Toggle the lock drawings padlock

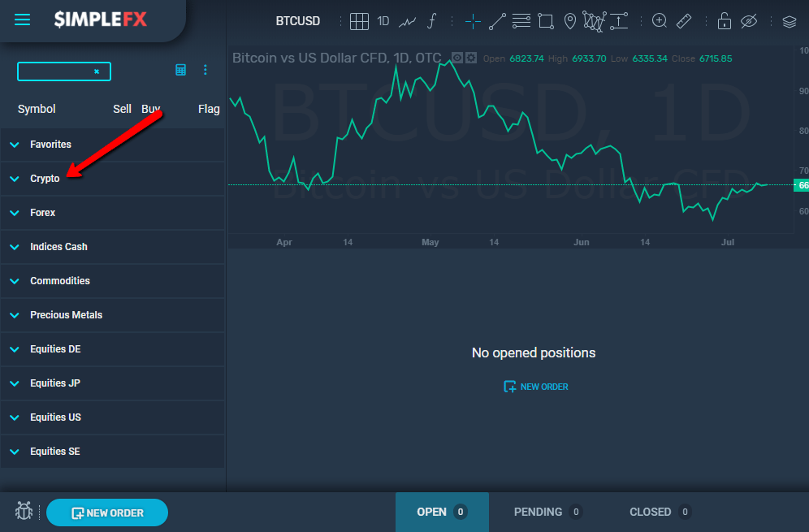725,21
